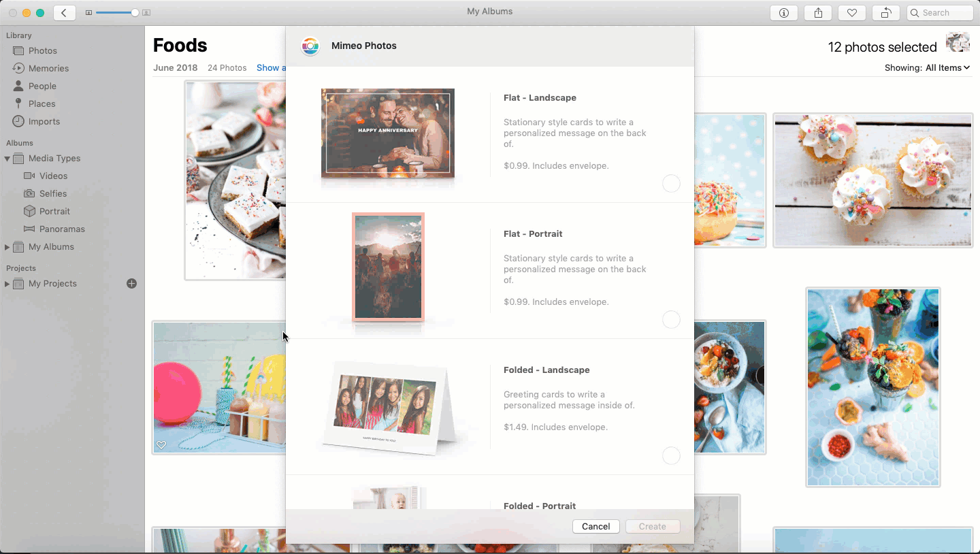
Task: Click the thumbnail zoom slider
Action: point(116,13)
